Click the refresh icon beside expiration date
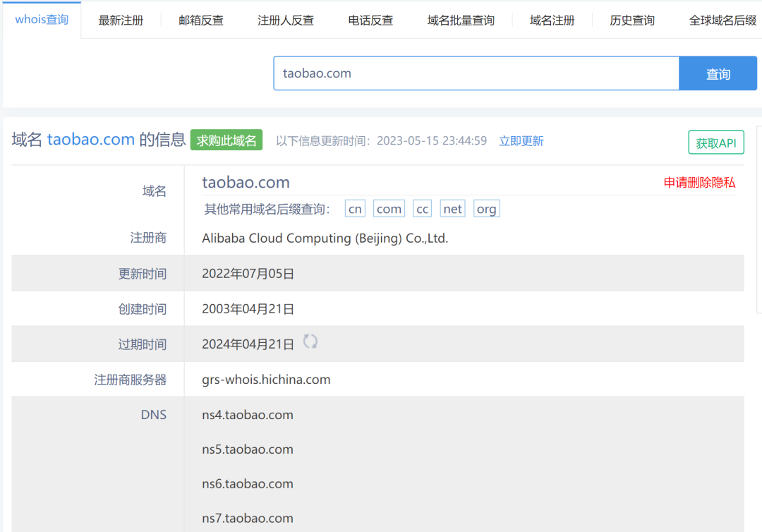Image resolution: width=762 pixels, height=532 pixels. [x=310, y=342]
